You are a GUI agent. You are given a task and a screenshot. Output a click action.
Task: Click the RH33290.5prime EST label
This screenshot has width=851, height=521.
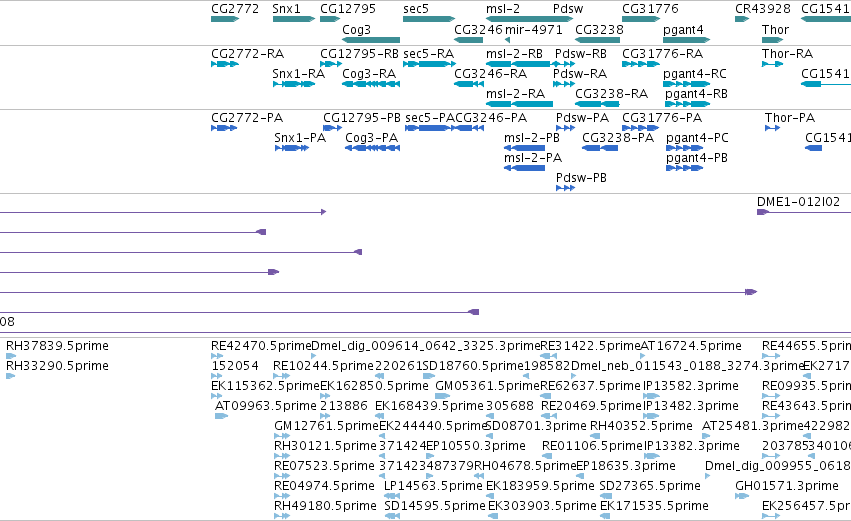(x=57, y=366)
